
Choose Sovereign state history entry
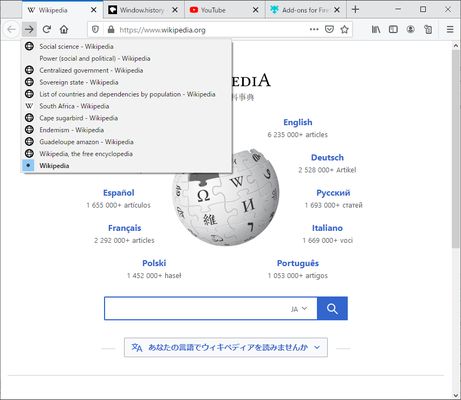click(x=127, y=82)
